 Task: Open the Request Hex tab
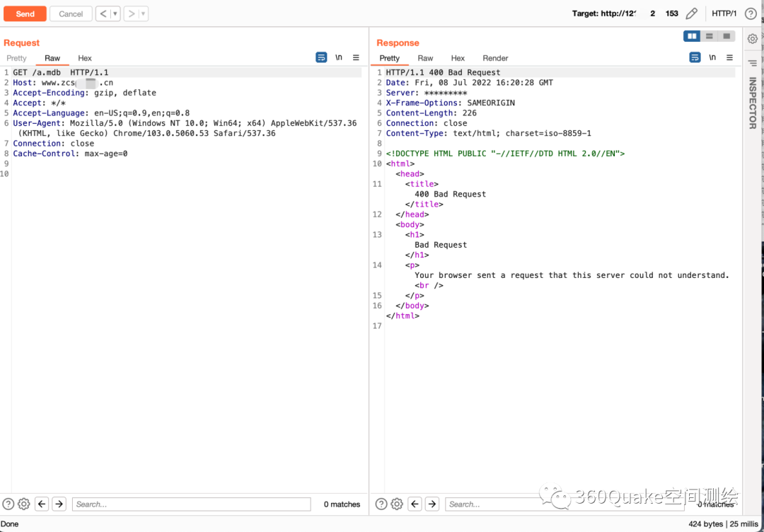pyautogui.click(x=85, y=58)
